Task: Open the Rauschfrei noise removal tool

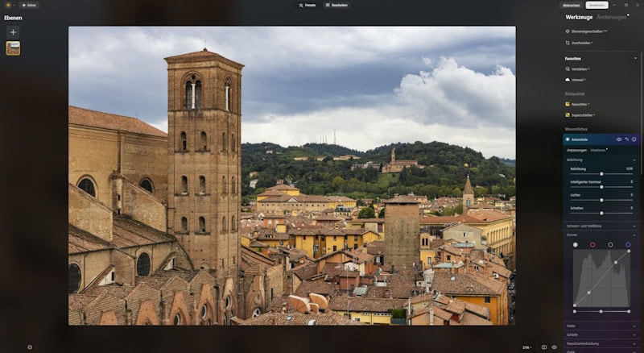Action: coord(580,104)
